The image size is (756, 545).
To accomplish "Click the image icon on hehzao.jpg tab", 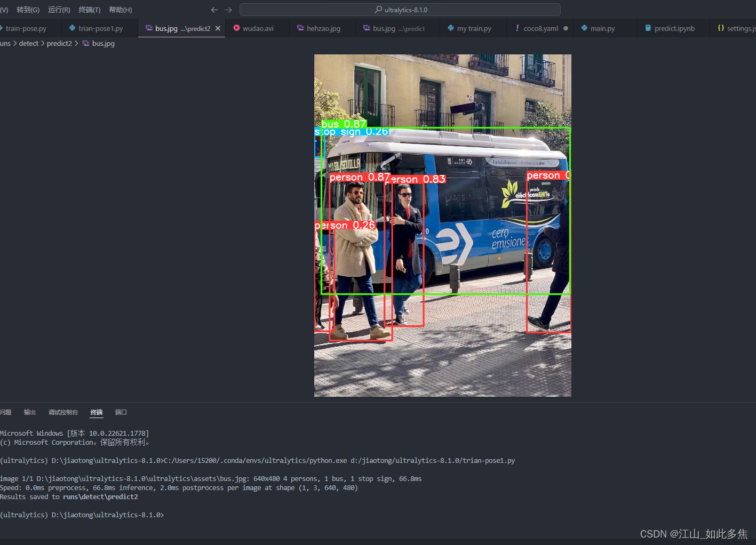I will coord(300,28).
